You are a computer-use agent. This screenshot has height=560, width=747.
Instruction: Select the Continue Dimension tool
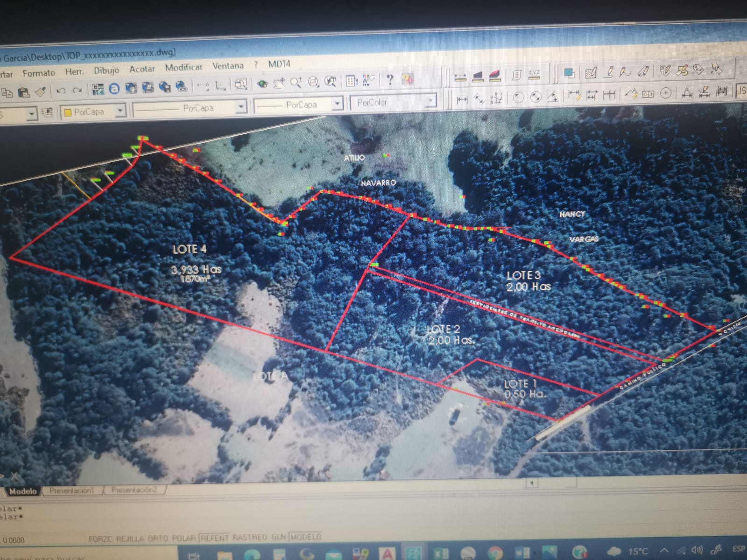point(609,95)
